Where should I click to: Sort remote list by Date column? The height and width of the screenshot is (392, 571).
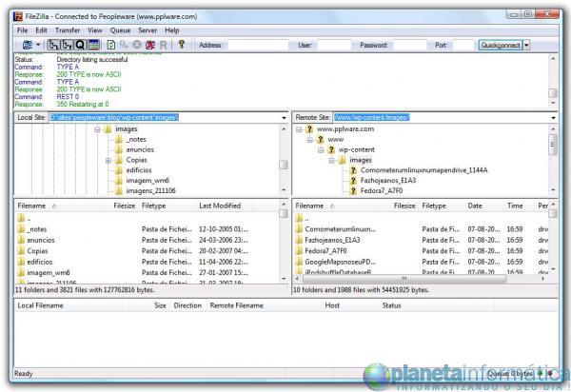point(484,206)
